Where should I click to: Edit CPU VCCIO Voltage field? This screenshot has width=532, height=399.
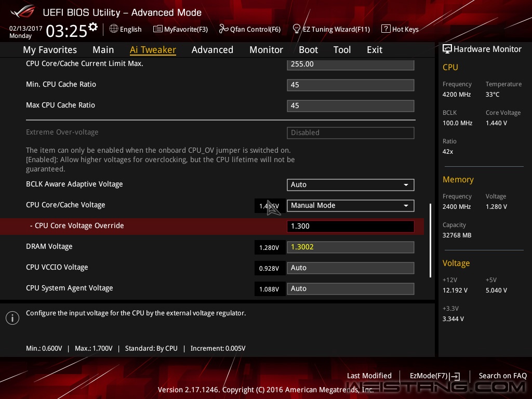tap(351, 268)
